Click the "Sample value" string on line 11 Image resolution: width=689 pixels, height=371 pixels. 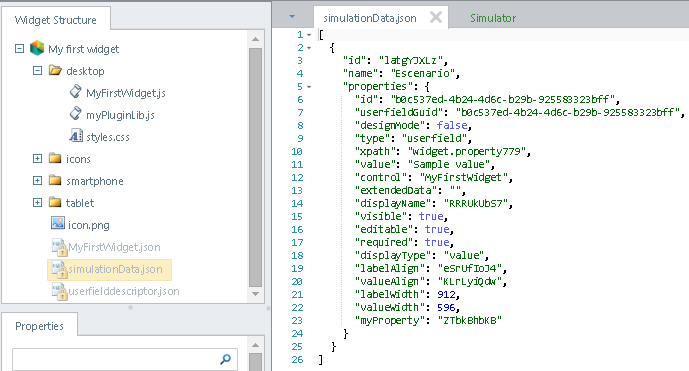point(449,164)
